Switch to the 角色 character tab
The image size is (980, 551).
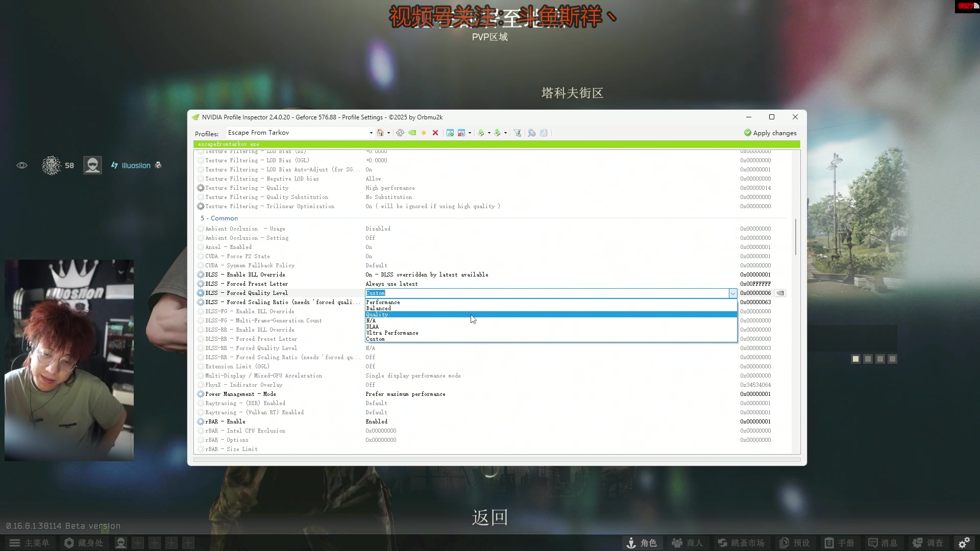(x=642, y=543)
